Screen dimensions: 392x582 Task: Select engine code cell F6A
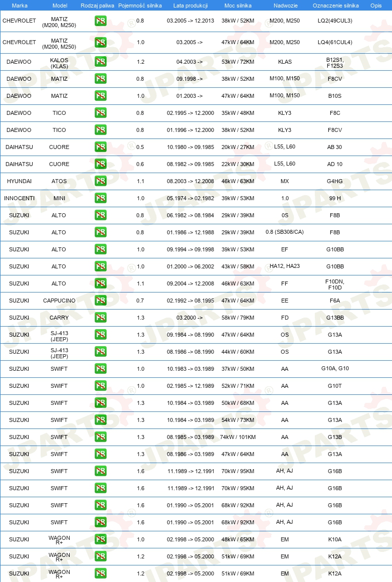[x=335, y=301]
